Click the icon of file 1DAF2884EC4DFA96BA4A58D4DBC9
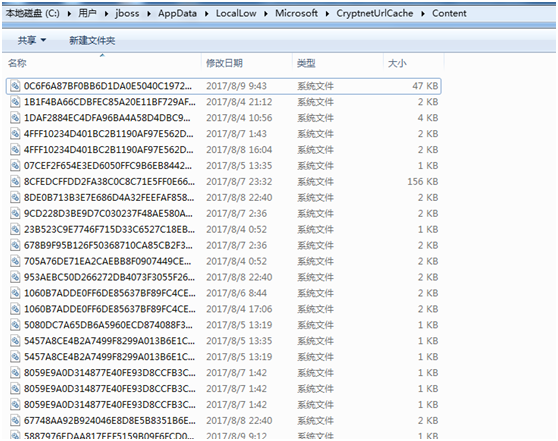558x441 pixels. [15, 118]
